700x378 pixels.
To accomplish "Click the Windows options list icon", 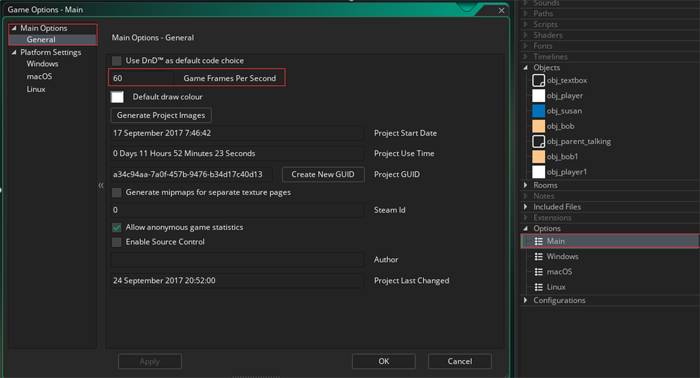I will (539, 257).
